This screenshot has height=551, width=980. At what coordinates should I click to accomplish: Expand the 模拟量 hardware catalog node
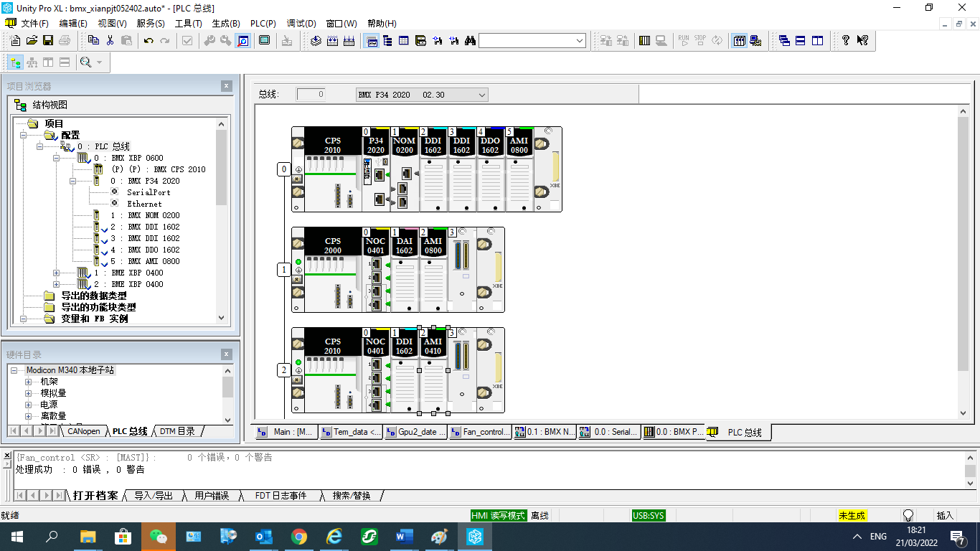(x=29, y=393)
